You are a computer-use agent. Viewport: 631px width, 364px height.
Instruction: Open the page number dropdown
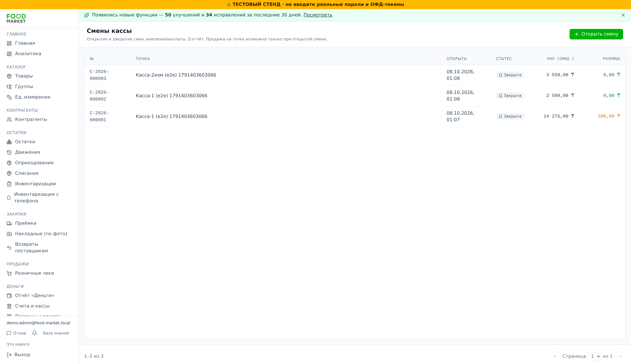pos(594,356)
